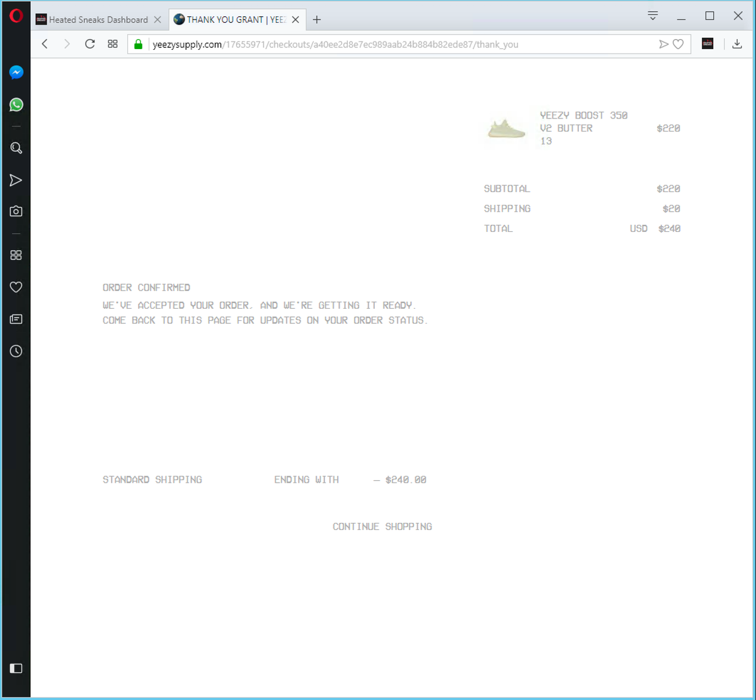The image size is (756, 700).
Task: Open My Flow in the sidebar
Action: click(x=16, y=180)
